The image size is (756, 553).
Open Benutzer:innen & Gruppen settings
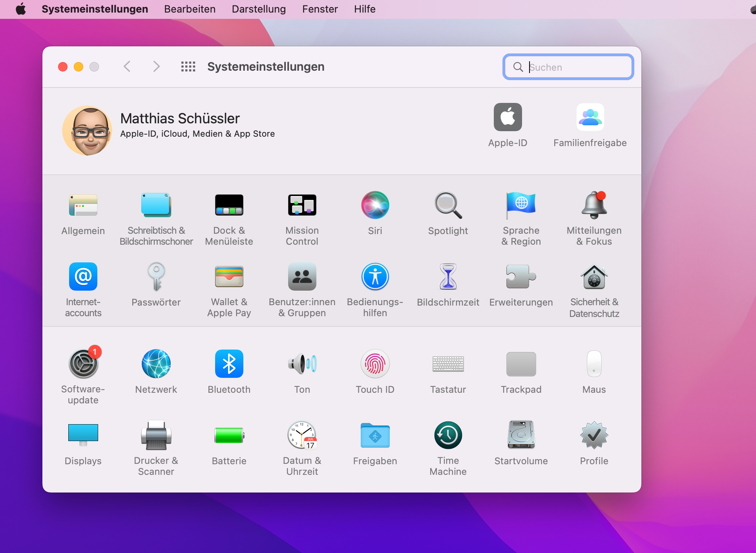(x=302, y=276)
